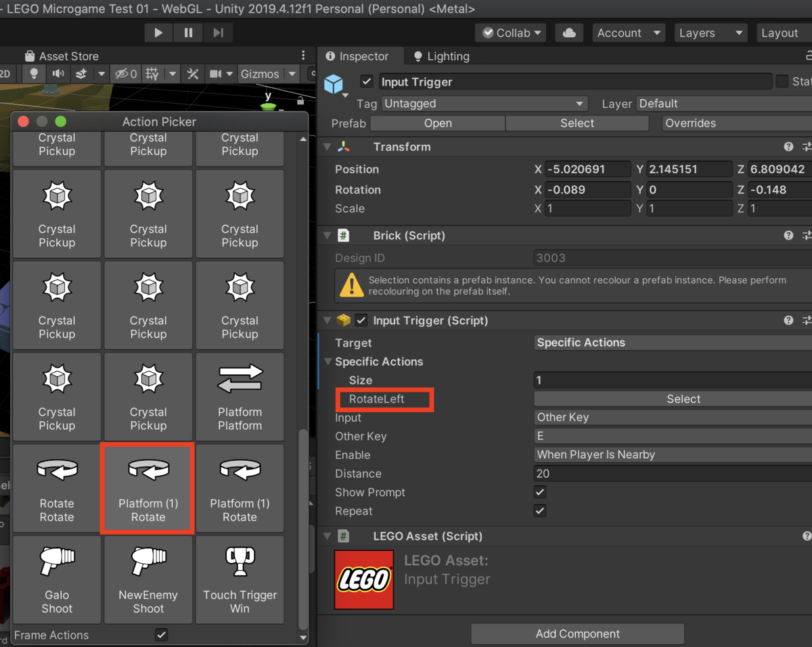Open help for the Transform component
Image resolution: width=812 pixels, height=647 pixels.
(788, 147)
